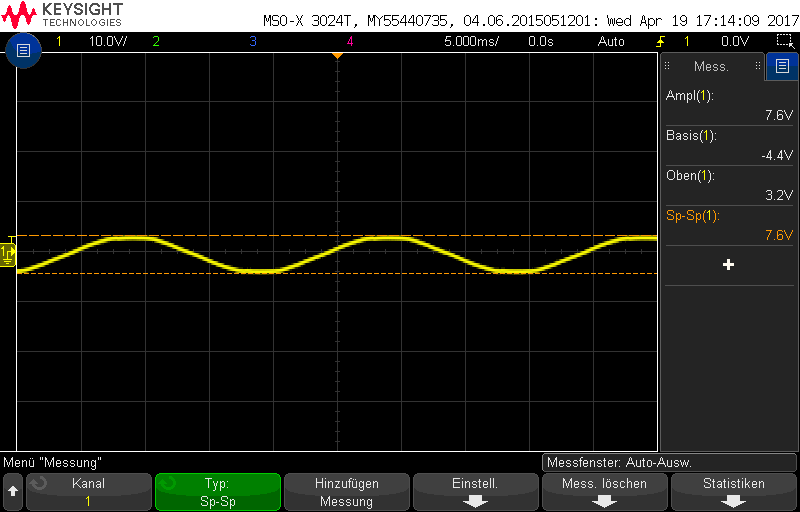This screenshot has width=800, height=512.
Task: Select the highlighted Sp-Sp(1) measurement
Action: [x=730, y=225]
